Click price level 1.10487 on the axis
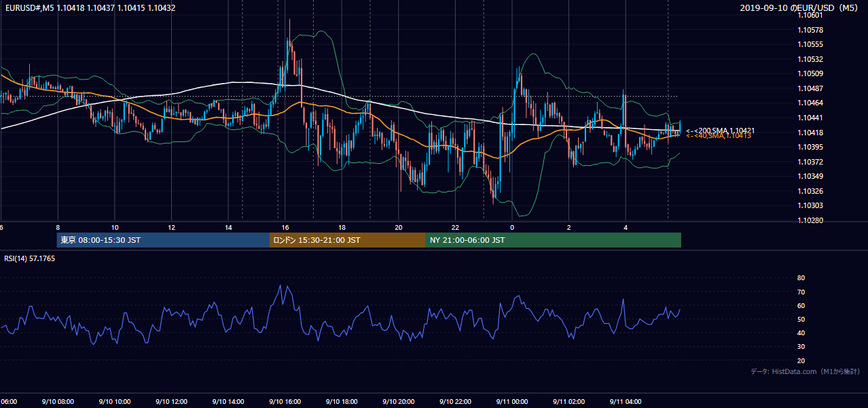This screenshot has height=408, width=868. click(x=809, y=89)
